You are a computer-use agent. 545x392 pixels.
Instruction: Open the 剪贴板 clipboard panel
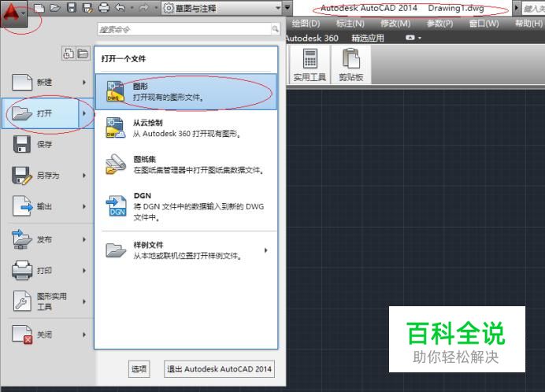pyautogui.click(x=351, y=65)
